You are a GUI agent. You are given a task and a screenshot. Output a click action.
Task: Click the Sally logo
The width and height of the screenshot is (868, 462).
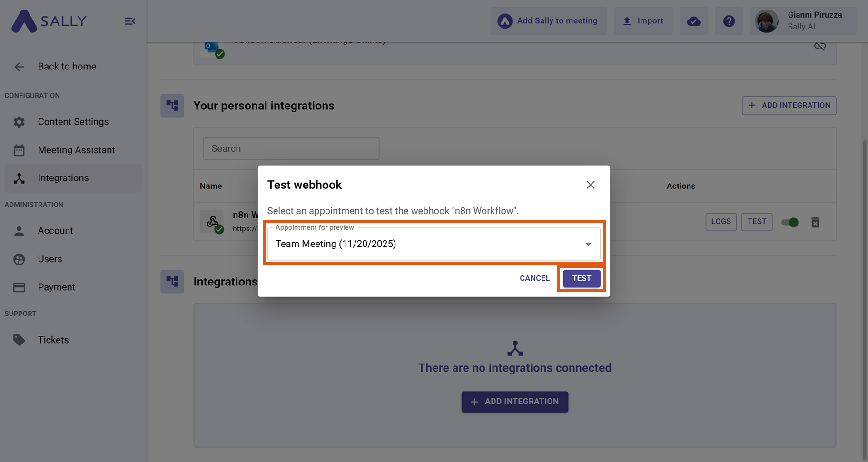[49, 21]
